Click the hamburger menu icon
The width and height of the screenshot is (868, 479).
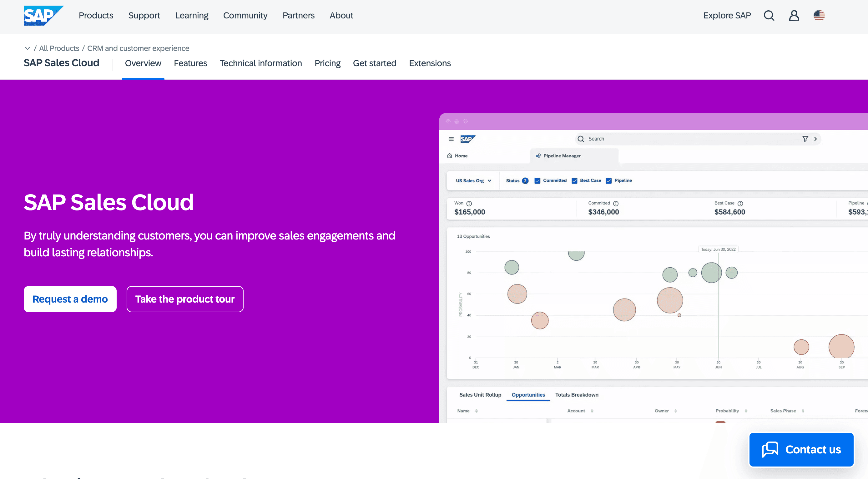(452, 139)
